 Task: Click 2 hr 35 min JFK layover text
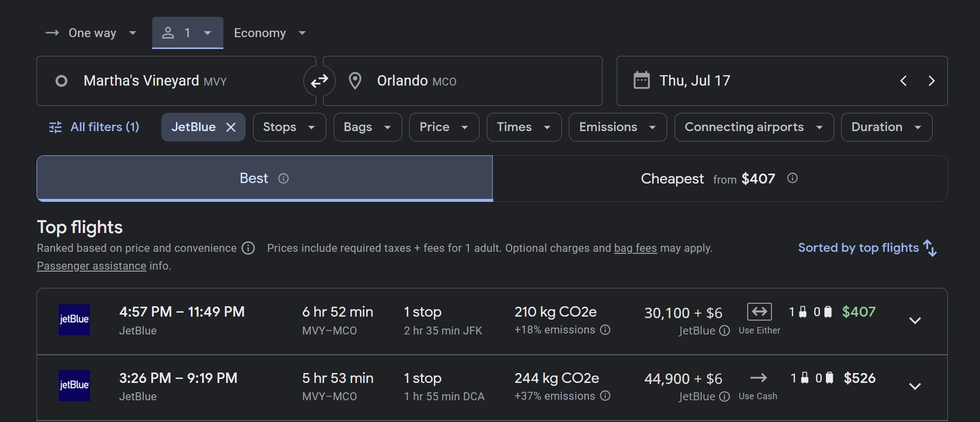coord(443,330)
